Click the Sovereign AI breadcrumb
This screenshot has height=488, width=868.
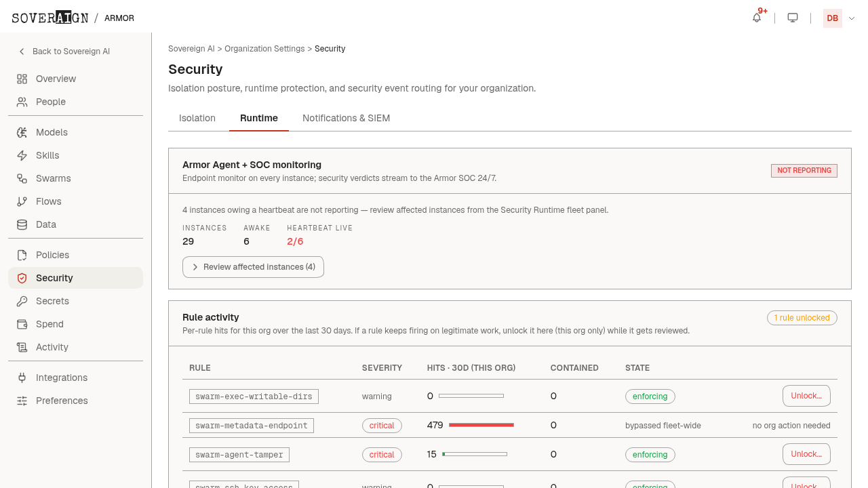click(191, 49)
